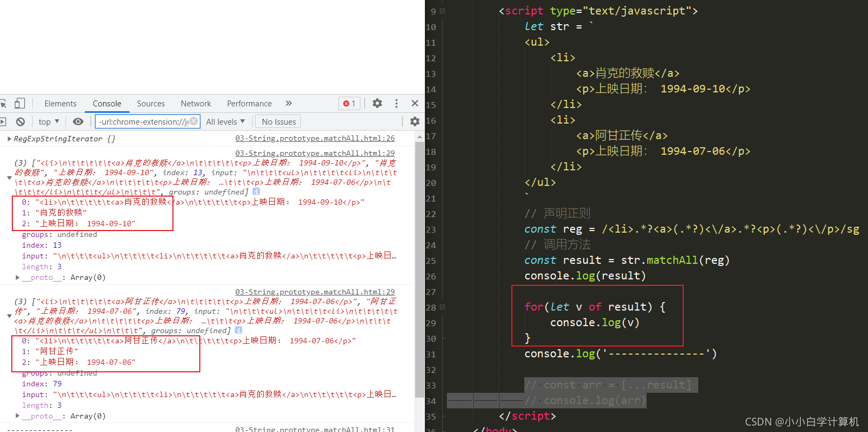Expand __proto__ of first match array
Image resolution: width=868 pixels, height=432 pixels.
(17, 278)
